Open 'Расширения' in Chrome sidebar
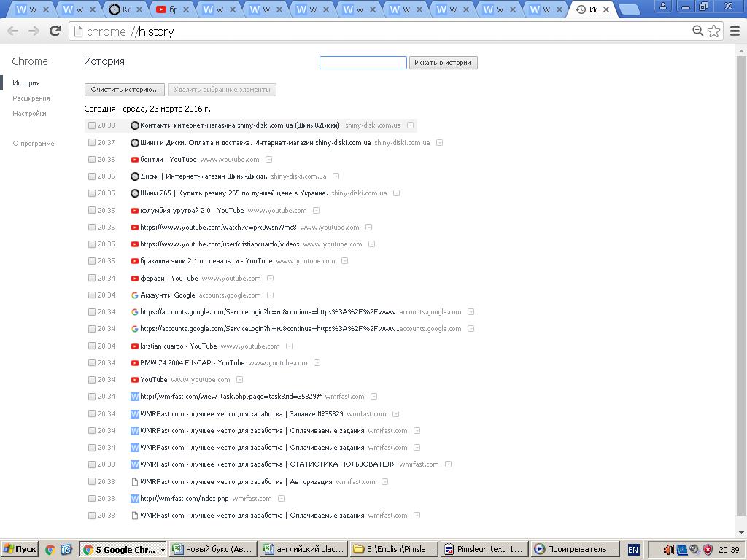 tap(31, 98)
